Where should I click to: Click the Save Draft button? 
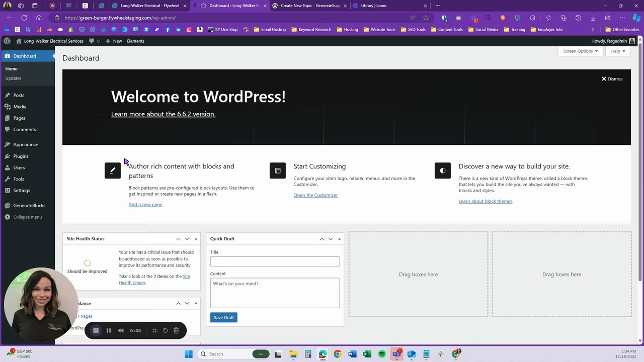point(223,318)
